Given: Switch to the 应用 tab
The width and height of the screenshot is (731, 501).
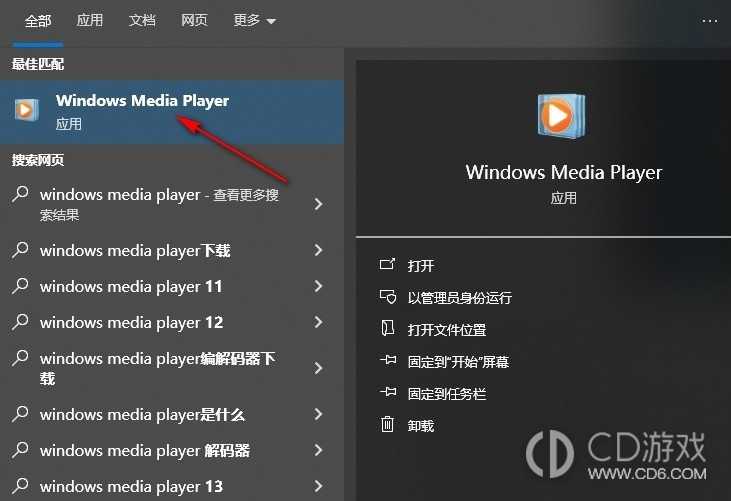Looking at the screenshot, I should (x=90, y=20).
